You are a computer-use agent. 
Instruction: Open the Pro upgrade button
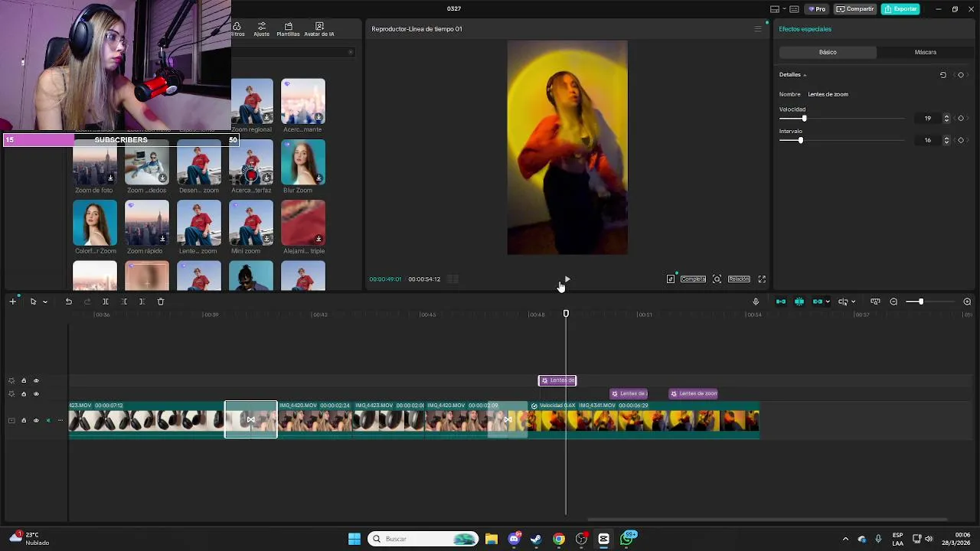pyautogui.click(x=817, y=9)
